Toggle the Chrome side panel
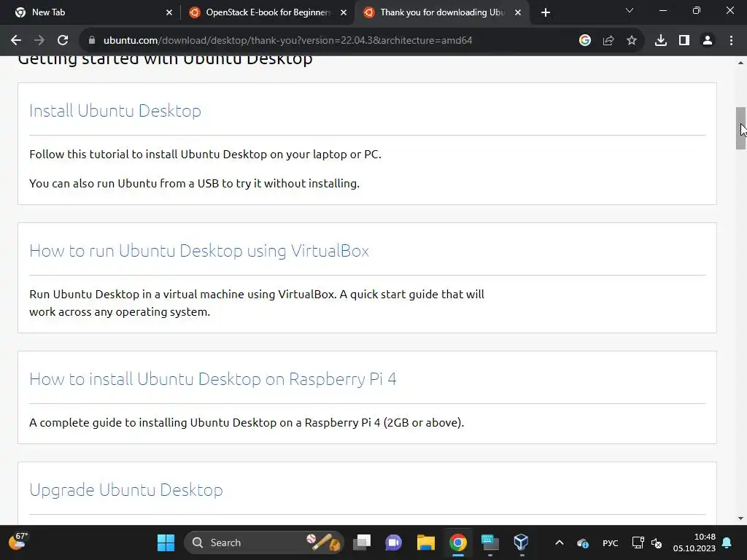 click(684, 41)
